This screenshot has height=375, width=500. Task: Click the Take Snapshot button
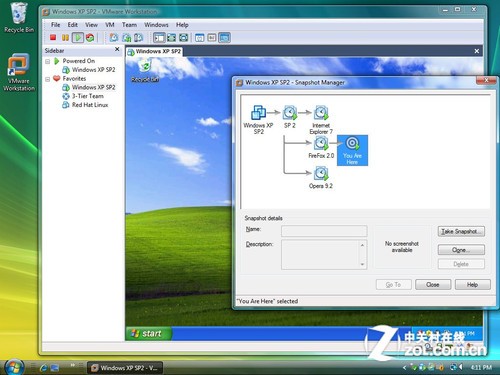(x=461, y=231)
